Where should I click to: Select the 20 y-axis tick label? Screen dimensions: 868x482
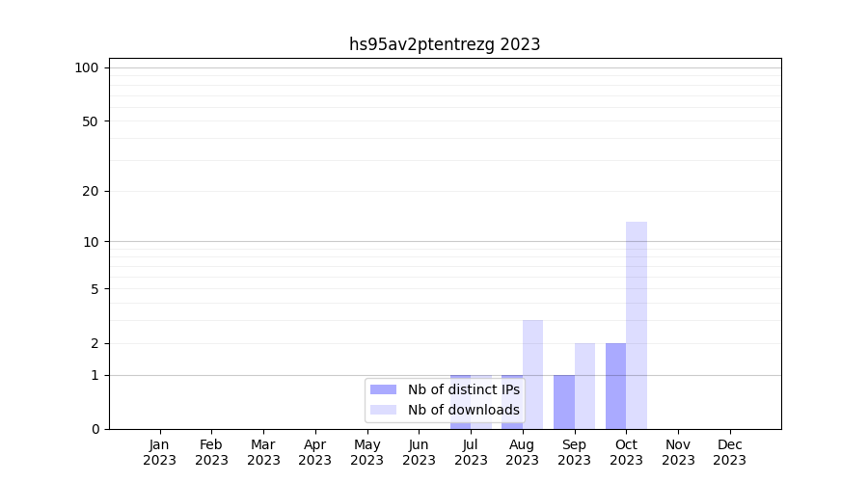coord(91,191)
